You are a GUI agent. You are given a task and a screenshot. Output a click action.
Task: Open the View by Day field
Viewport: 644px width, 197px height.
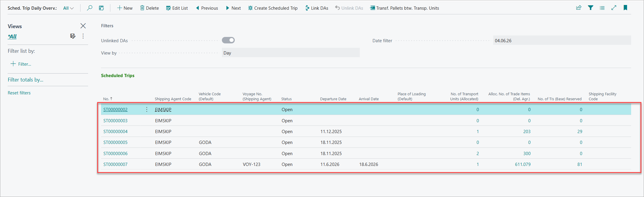pyautogui.click(x=291, y=53)
